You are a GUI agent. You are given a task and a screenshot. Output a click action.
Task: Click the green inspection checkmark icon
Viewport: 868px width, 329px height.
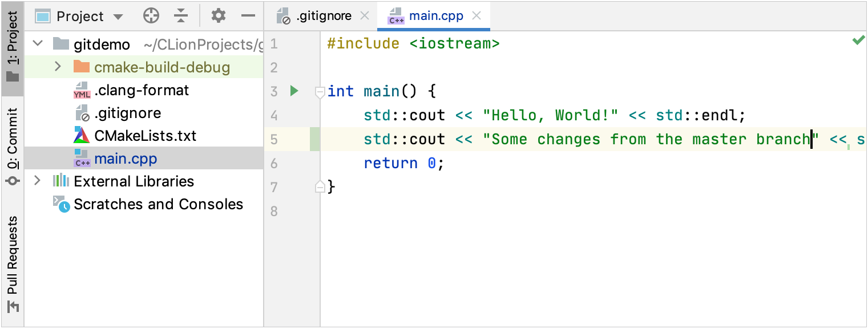(x=858, y=40)
